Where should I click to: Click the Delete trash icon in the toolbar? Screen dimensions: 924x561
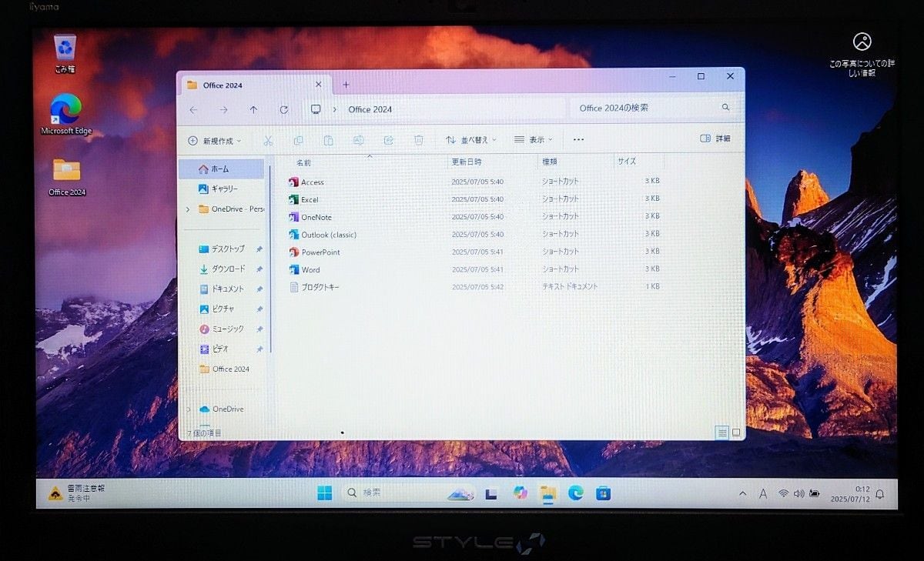[418, 140]
